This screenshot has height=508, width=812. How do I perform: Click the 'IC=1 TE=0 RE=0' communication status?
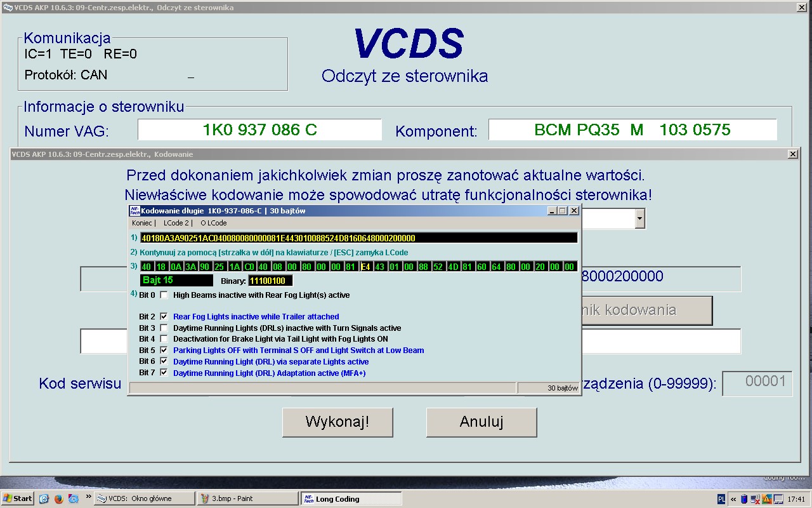click(81, 54)
